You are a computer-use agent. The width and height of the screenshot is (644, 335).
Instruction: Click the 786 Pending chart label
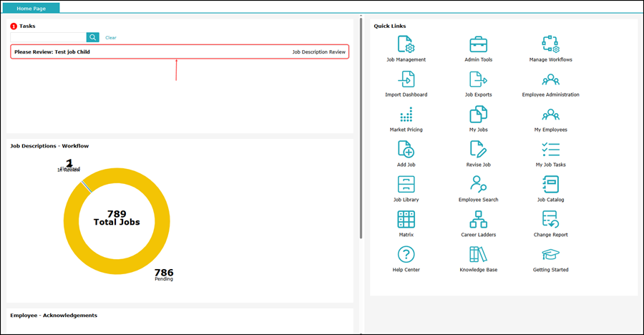tap(164, 275)
